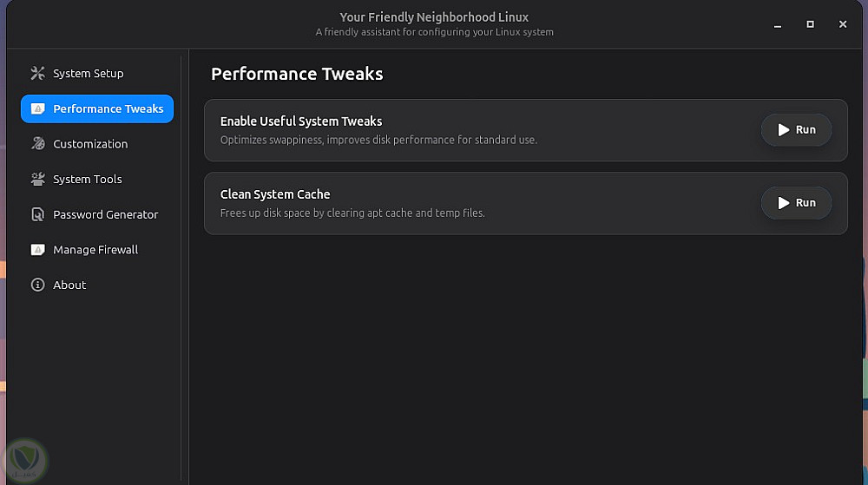Run Clean System Cache
The image size is (868, 485).
[796, 203]
